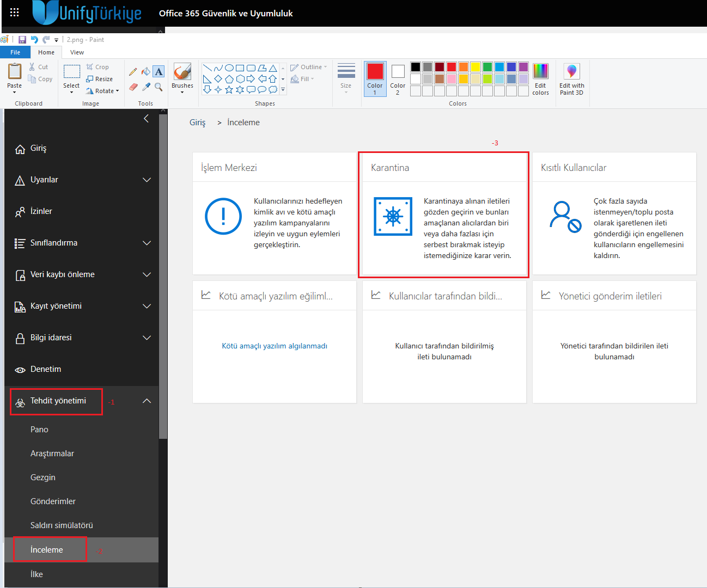
Task: Select Color 2 white swatch button
Action: click(398, 78)
